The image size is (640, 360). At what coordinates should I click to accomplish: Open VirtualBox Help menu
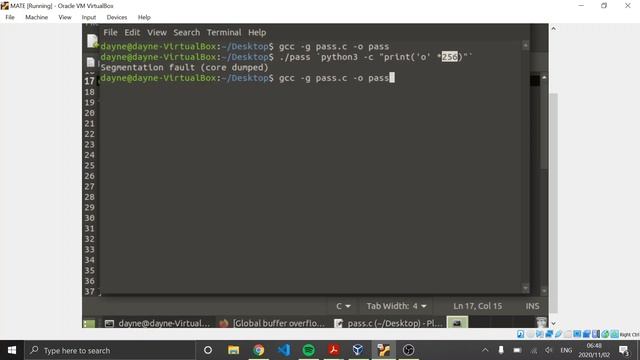tap(144, 17)
